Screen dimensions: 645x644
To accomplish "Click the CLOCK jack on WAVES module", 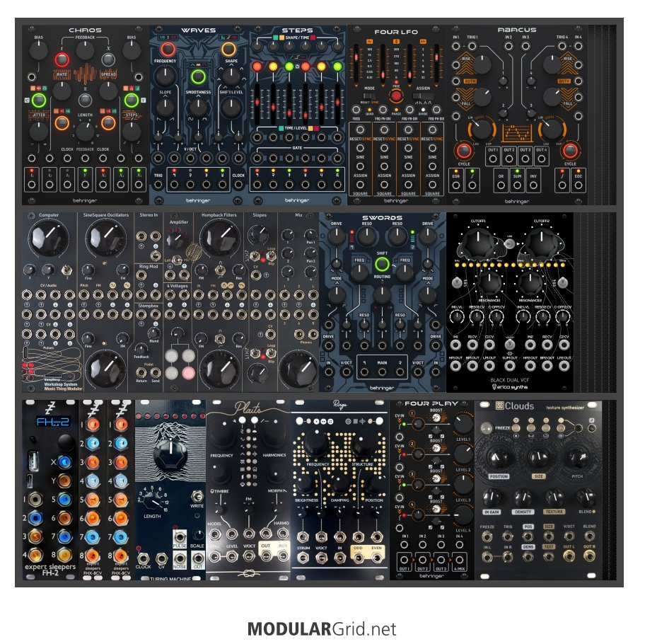I will (x=238, y=185).
